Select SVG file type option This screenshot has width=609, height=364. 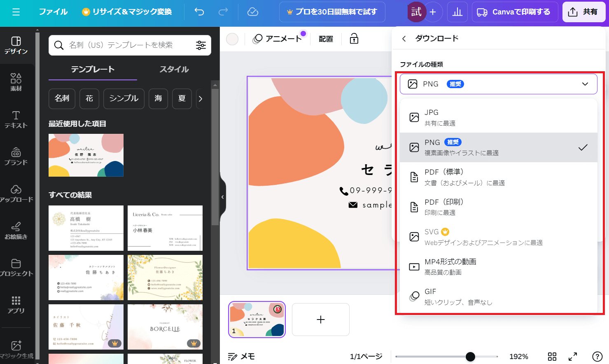pyautogui.click(x=499, y=237)
